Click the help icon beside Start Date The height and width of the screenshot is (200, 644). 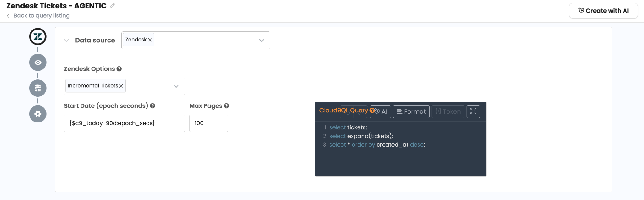click(153, 106)
